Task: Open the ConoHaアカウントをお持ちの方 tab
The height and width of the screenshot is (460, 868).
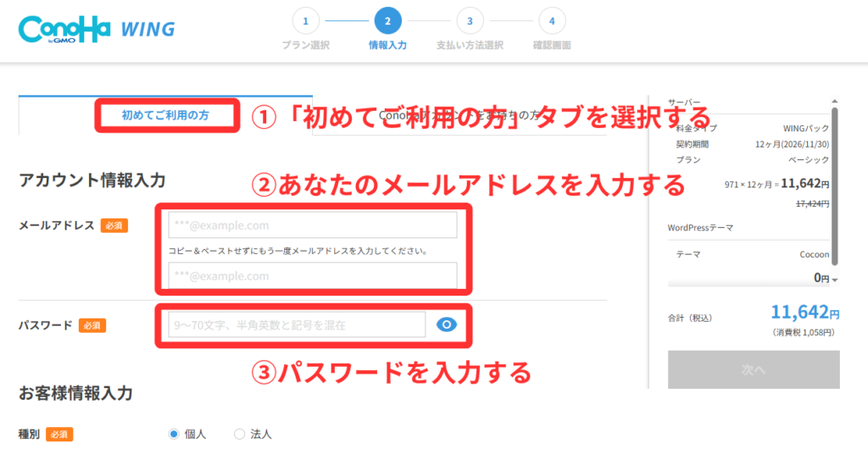Action: pyautogui.click(x=458, y=114)
